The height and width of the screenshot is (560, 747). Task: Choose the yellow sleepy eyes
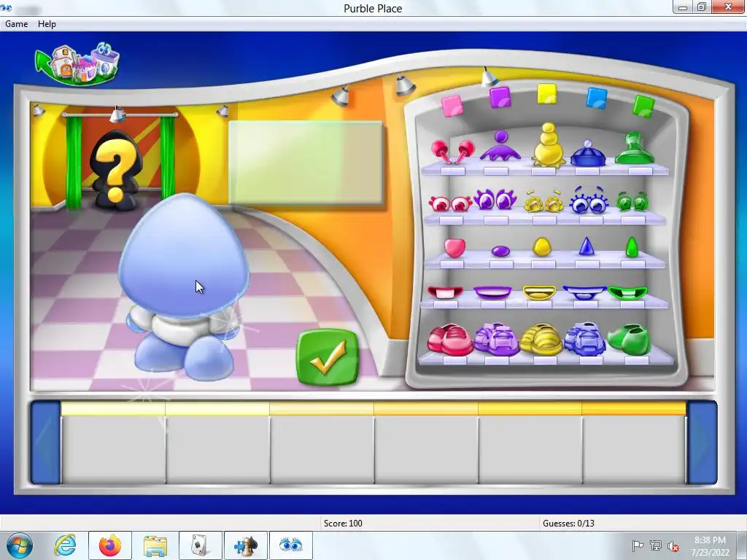pyautogui.click(x=544, y=201)
